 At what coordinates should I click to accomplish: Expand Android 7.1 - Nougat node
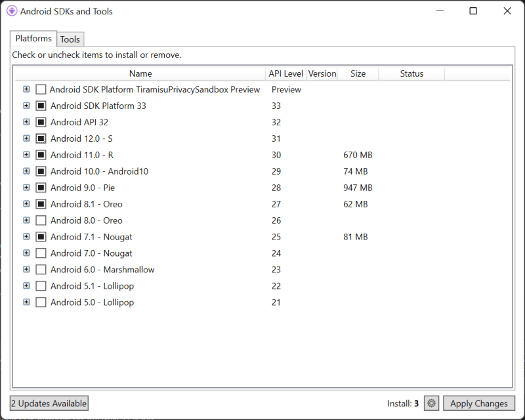pyautogui.click(x=26, y=237)
